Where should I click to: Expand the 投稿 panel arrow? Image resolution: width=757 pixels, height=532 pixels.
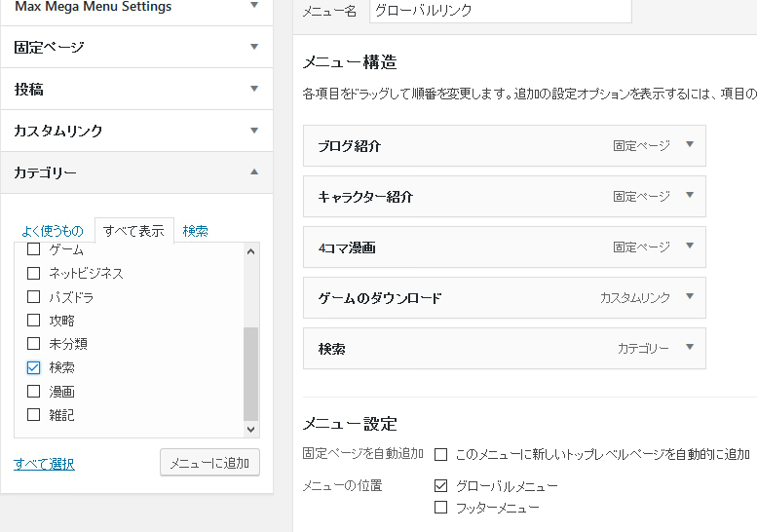(254, 89)
